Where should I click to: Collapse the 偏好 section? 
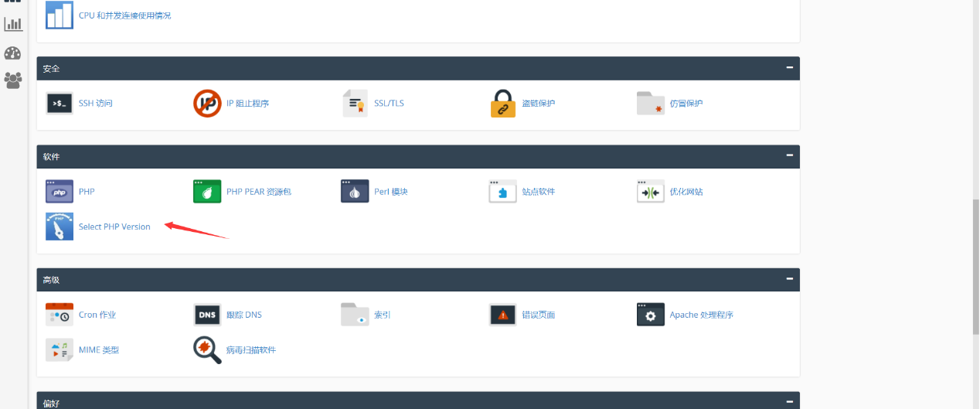(789, 401)
